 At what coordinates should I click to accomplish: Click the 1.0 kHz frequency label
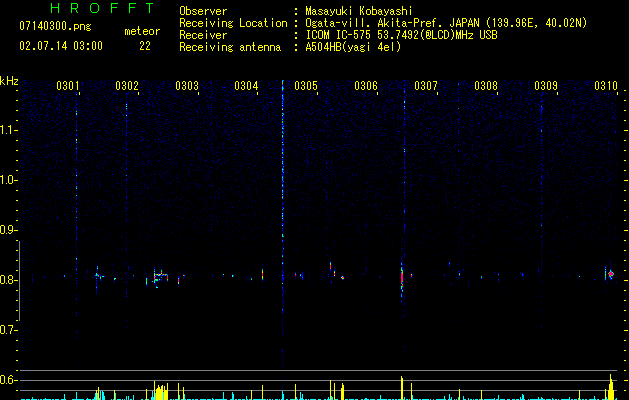[8, 180]
